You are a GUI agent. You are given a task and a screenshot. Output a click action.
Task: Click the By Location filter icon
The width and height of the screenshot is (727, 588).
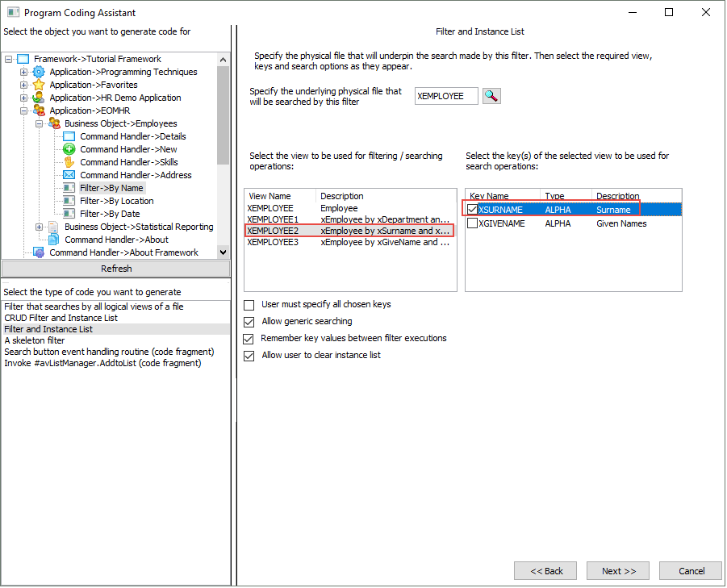[x=69, y=201]
